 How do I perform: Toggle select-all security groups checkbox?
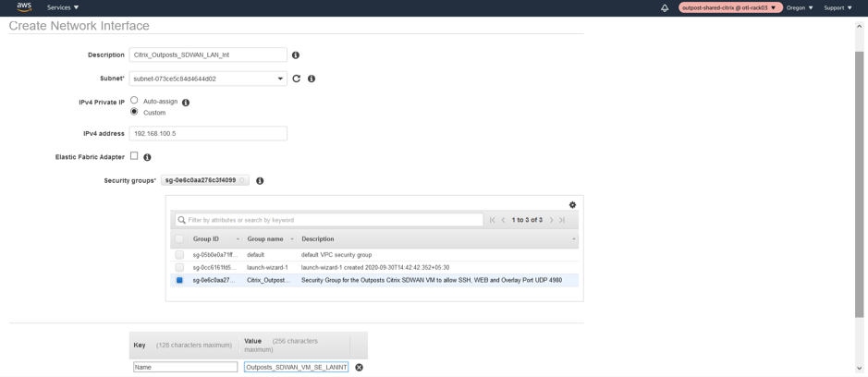point(179,239)
